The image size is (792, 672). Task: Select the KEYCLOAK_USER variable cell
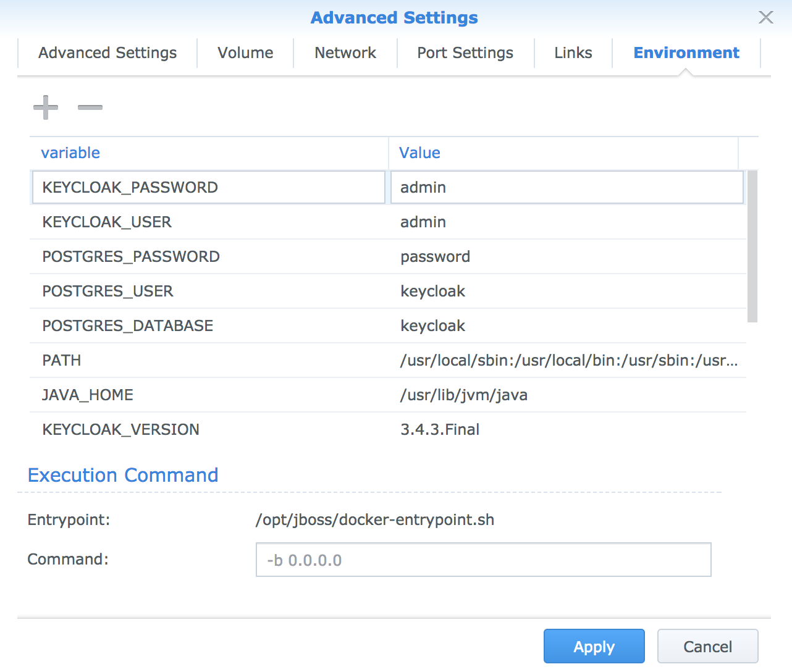click(x=209, y=222)
